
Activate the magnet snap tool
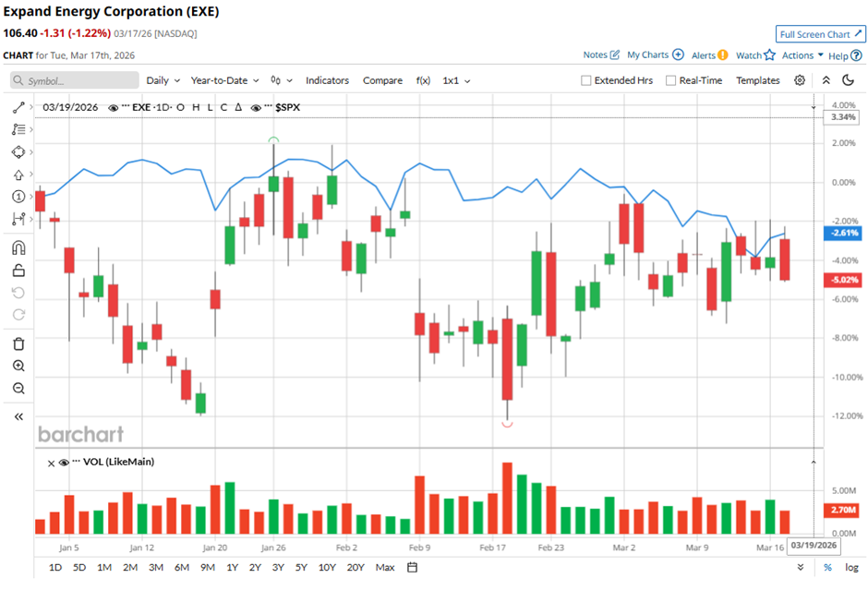18,247
